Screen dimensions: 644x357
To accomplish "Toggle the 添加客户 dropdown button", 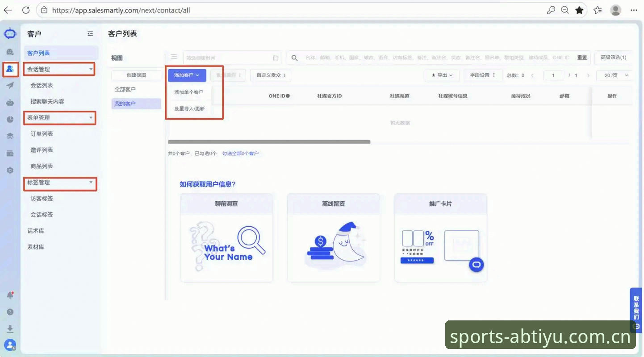I will tap(187, 75).
